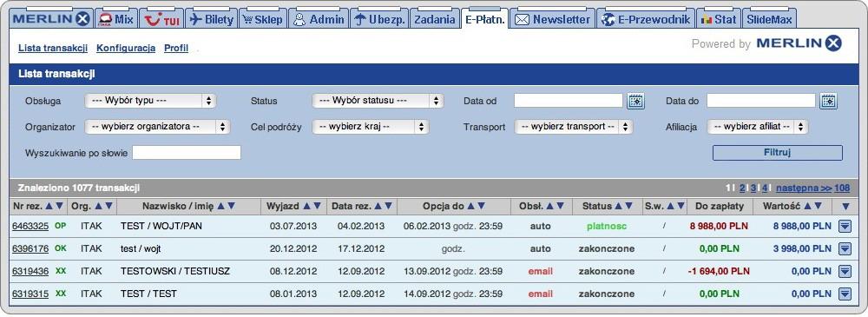Open reservation number 6396176
This screenshot has height=317, width=868.
30,249
